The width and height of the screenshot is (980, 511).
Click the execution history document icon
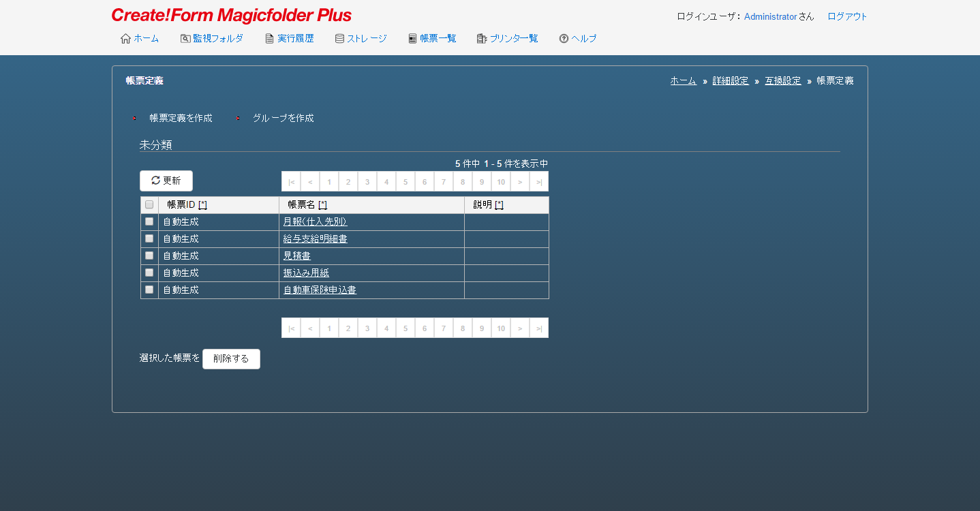[x=270, y=39]
